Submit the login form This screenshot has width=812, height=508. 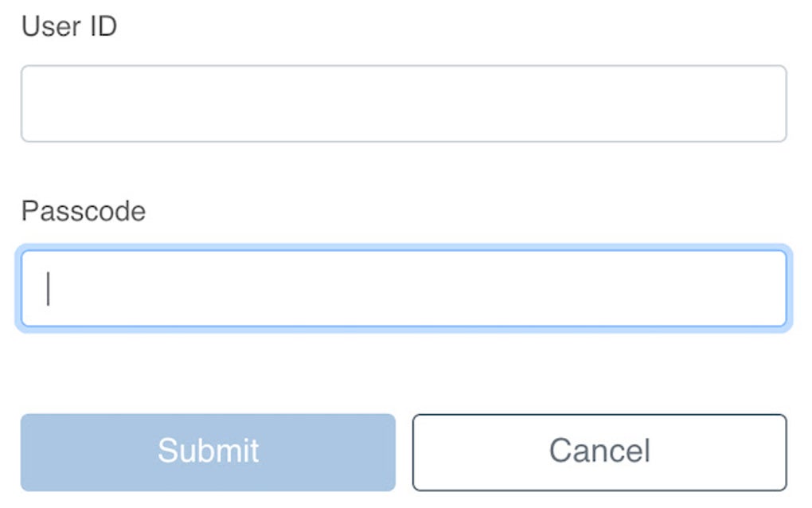point(209,452)
